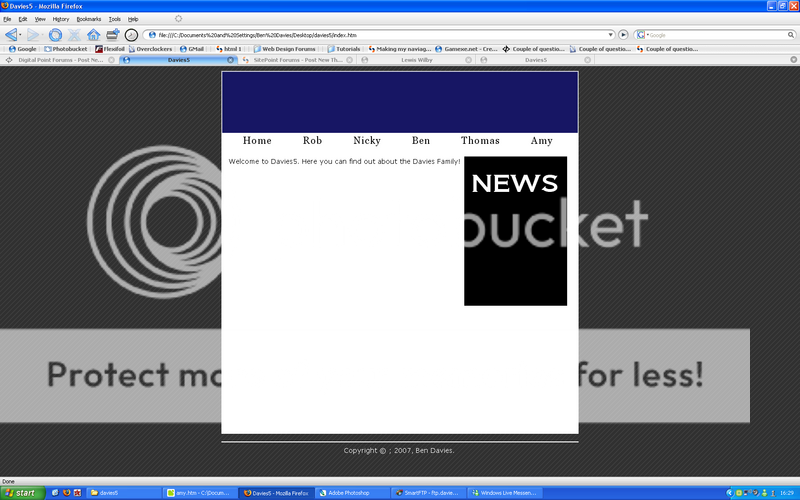Close the Digital Point Forums tab
Image resolution: width=800 pixels, height=500 pixels.
pyautogui.click(x=111, y=60)
